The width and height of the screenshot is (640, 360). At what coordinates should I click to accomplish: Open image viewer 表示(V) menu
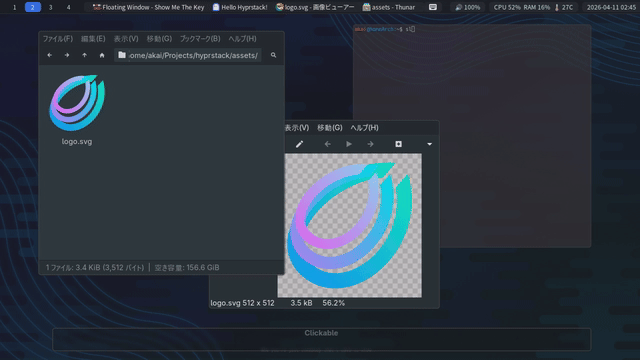click(297, 128)
